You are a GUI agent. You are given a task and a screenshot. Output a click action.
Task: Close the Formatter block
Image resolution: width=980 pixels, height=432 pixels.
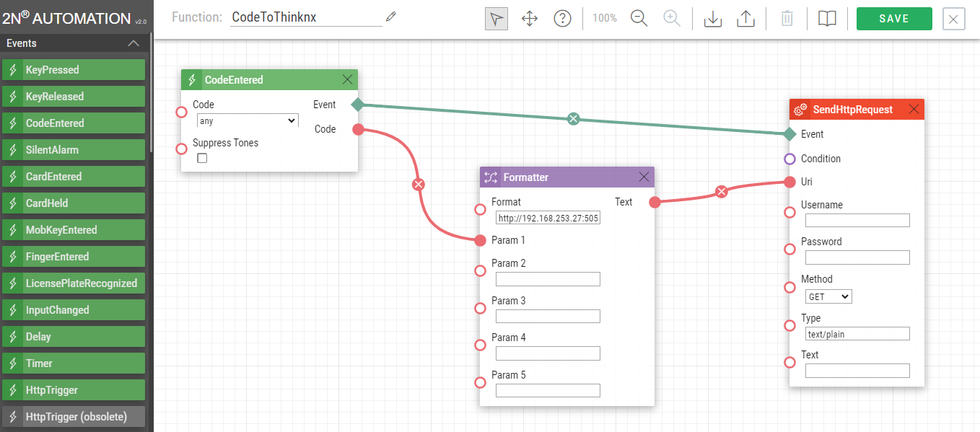pos(644,177)
